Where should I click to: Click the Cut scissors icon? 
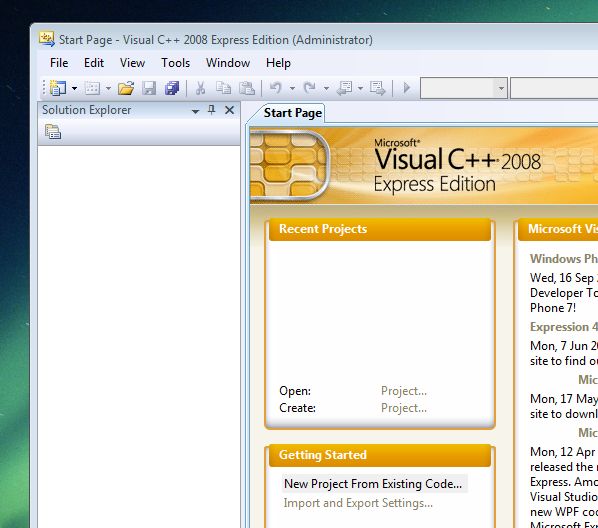tap(200, 88)
